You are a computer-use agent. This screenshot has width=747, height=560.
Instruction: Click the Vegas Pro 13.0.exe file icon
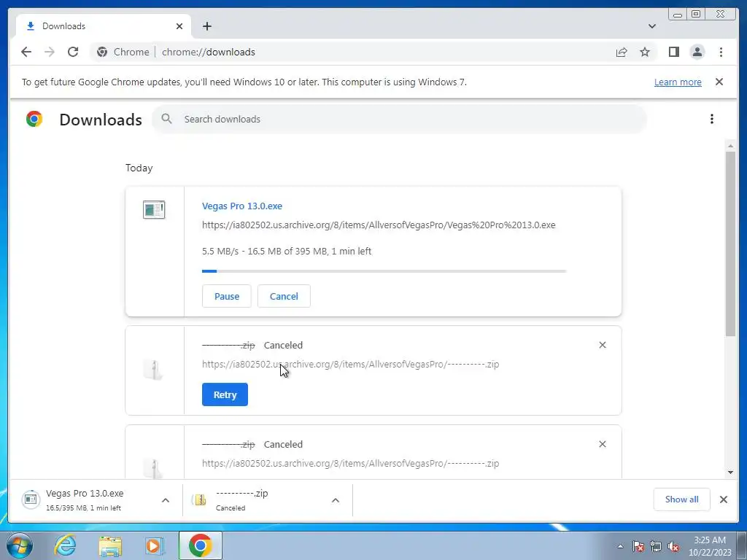pyautogui.click(x=154, y=210)
